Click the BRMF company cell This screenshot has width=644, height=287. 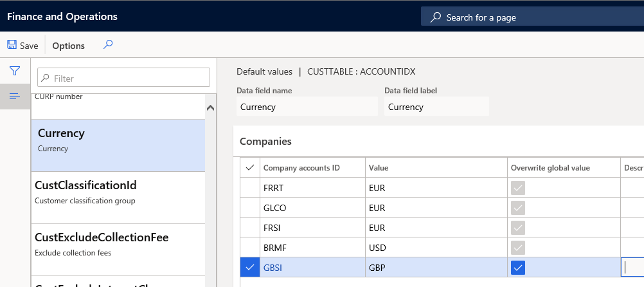point(312,248)
